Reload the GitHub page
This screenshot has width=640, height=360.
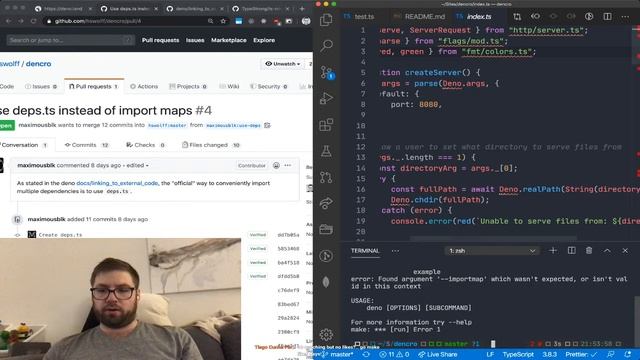[34, 21]
